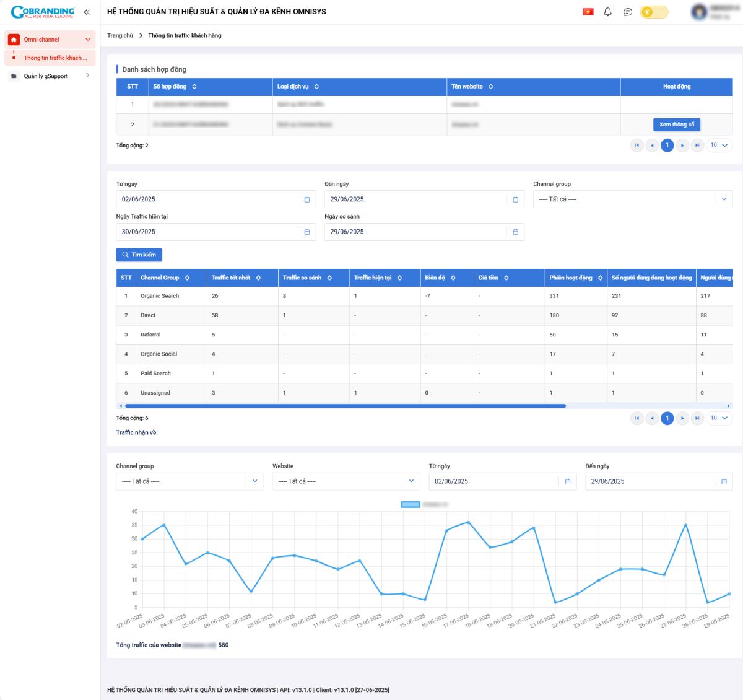Image resolution: width=743 pixels, height=700 pixels.
Task: Toggle the light/dark theme switch
Action: click(x=654, y=12)
